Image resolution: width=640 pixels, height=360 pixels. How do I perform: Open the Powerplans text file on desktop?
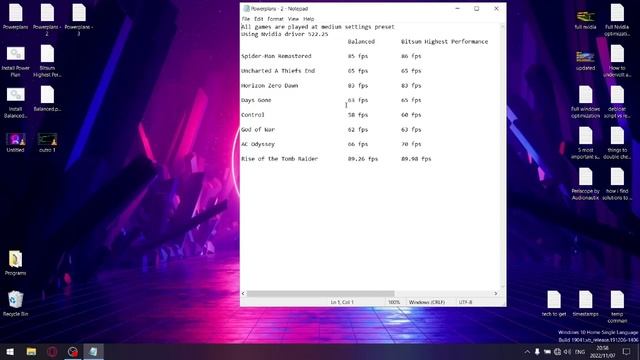coord(16,16)
